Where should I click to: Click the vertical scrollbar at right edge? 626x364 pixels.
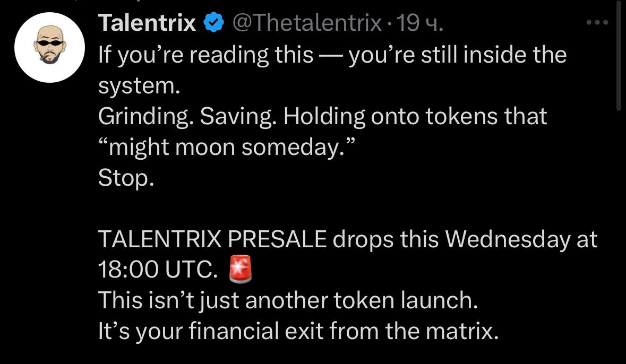619,56
